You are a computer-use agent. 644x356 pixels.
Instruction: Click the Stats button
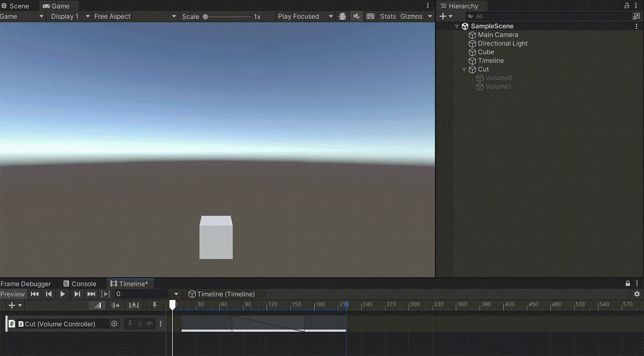click(388, 17)
